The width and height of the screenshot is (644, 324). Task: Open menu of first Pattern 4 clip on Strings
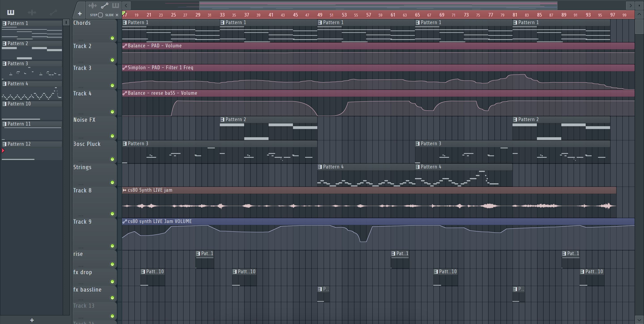pos(320,167)
